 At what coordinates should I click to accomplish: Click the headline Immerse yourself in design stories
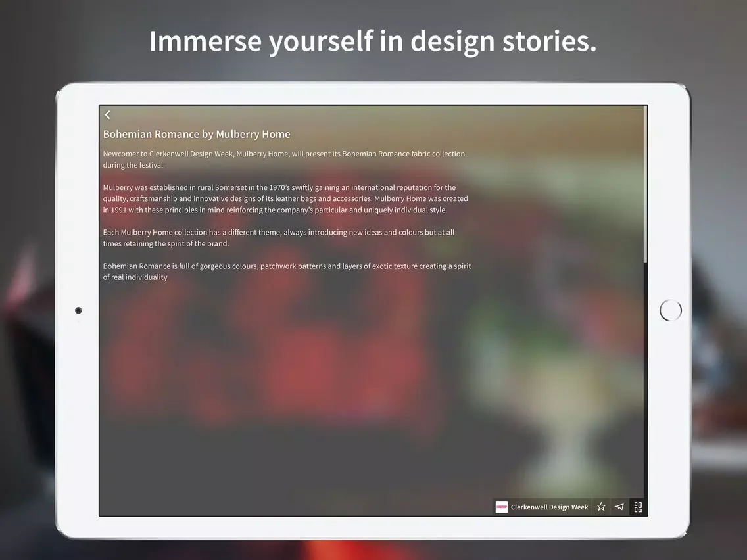(x=373, y=41)
